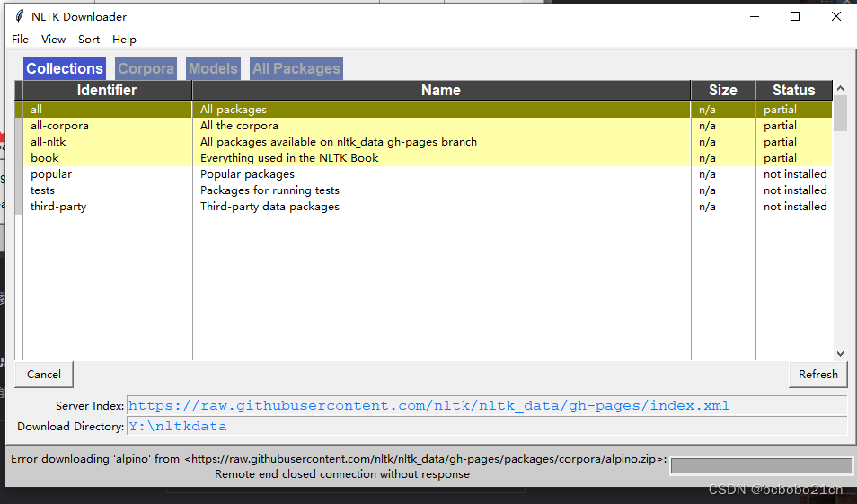Switch to the Collections tab
Image resolution: width=857 pixels, height=504 pixels.
tap(65, 69)
